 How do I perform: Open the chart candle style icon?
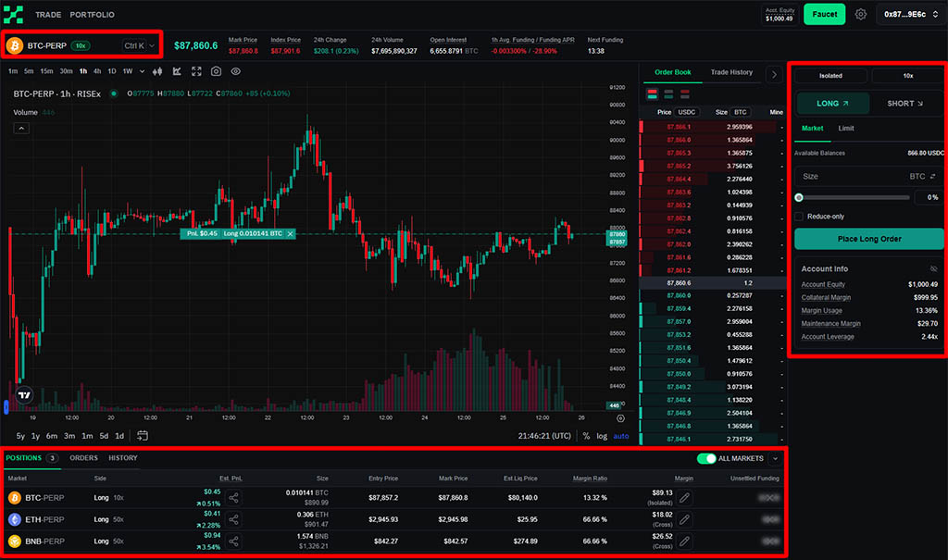click(x=157, y=71)
